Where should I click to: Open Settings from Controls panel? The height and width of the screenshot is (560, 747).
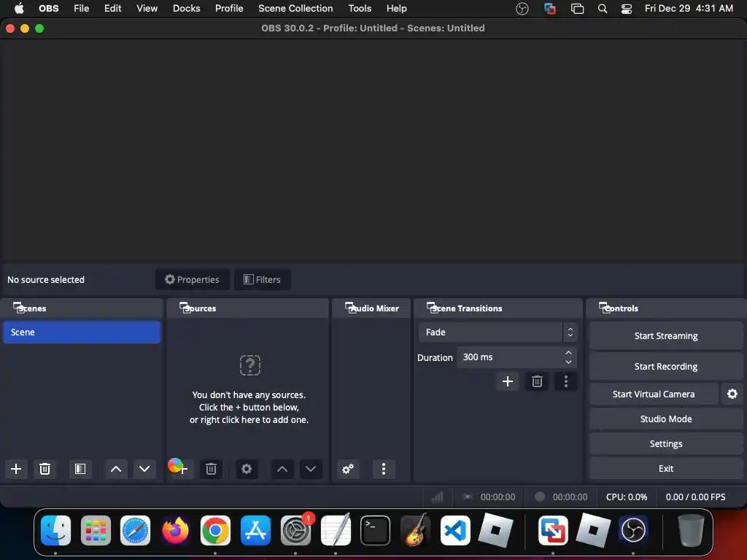[666, 443]
